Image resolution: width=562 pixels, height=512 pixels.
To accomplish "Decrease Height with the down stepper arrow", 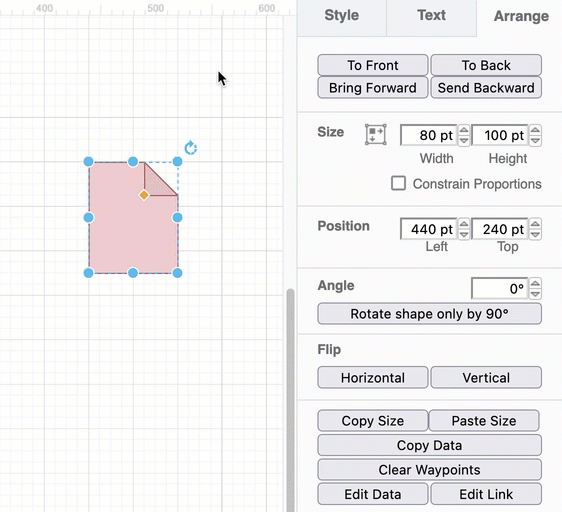I will [x=535, y=140].
